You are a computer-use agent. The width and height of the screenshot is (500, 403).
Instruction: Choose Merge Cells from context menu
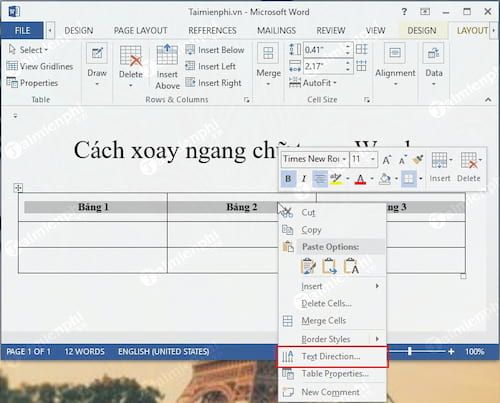click(x=332, y=321)
